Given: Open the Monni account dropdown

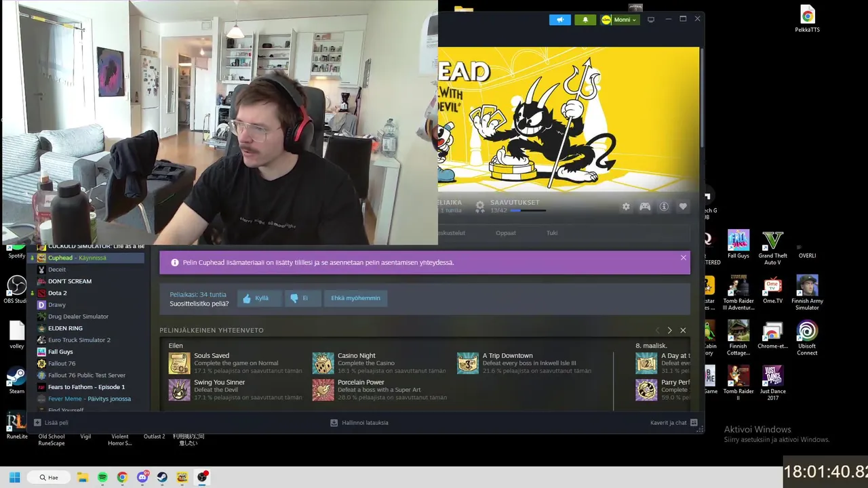Looking at the screenshot, I should tap(619, 20).
